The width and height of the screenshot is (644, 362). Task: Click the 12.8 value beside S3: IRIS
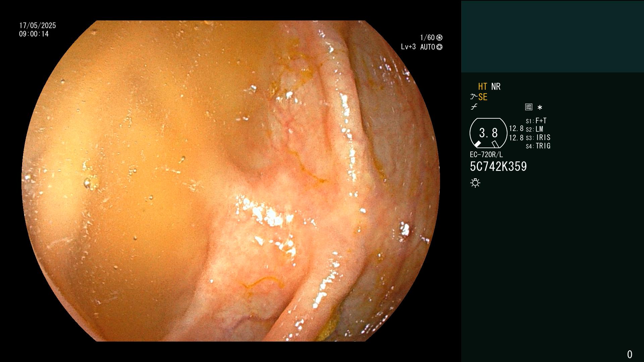coord(516,138)
